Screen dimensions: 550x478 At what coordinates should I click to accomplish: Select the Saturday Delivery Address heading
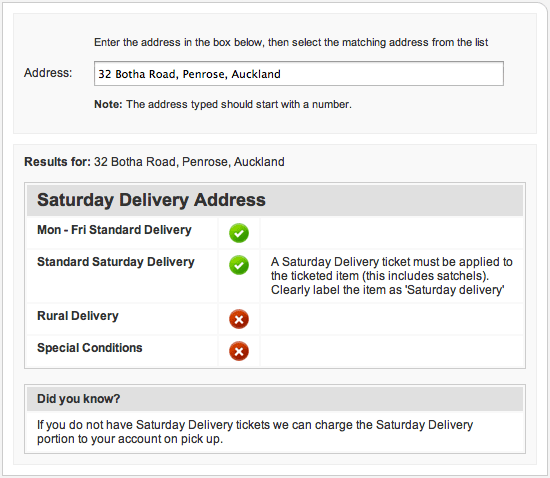pos(151,200)
